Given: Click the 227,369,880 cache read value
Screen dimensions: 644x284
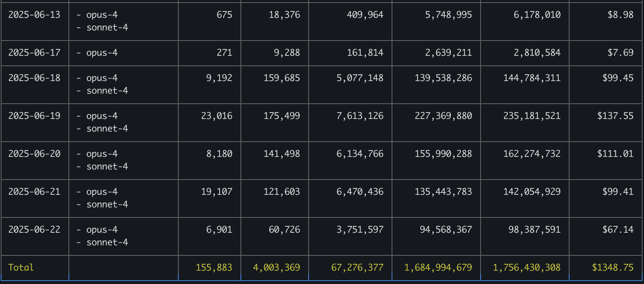Looking at the screenshot, I should [x=443, y=116].
